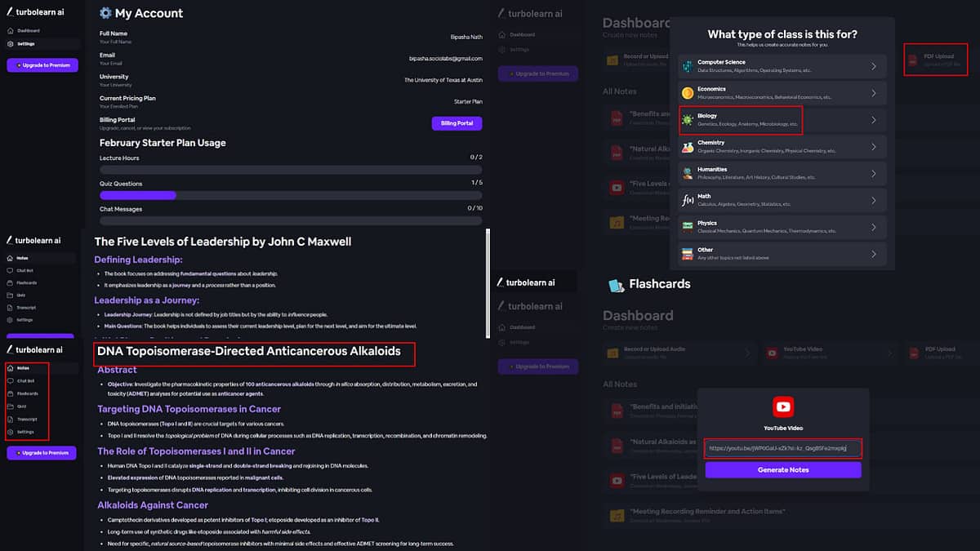Click "Meeting Re" audio icon beside class type dialog

(x=617, y=223)
